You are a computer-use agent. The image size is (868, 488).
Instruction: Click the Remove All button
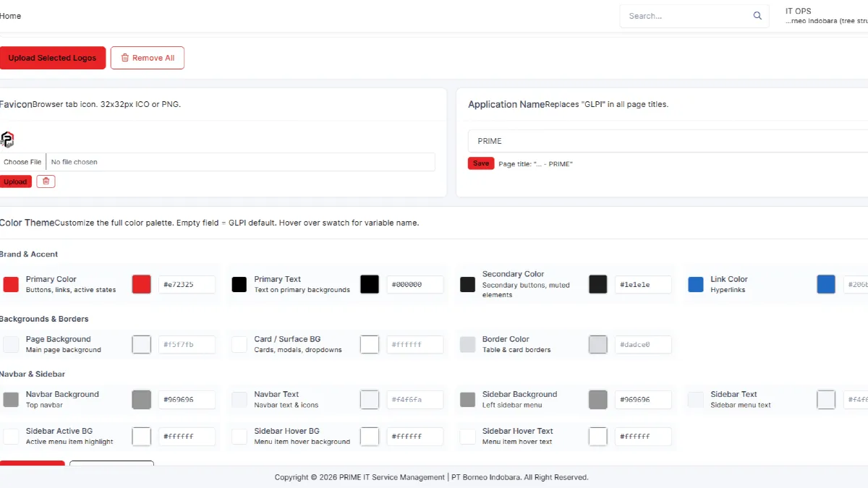click(x=148, y=58)
